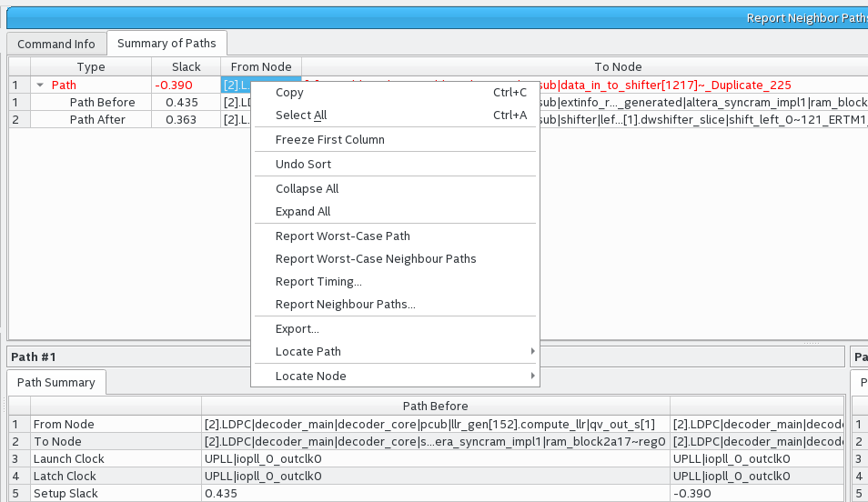Choose Copy from context menu

pyautogui.click(x=289, y=93)
